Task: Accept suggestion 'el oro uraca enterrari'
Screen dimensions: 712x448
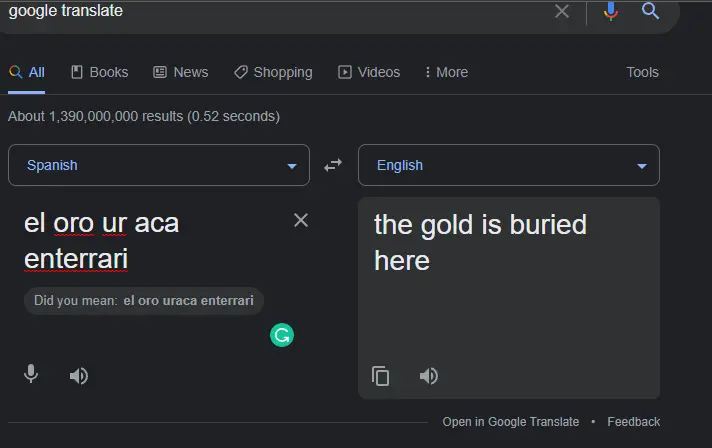Action: click(188, 300)
